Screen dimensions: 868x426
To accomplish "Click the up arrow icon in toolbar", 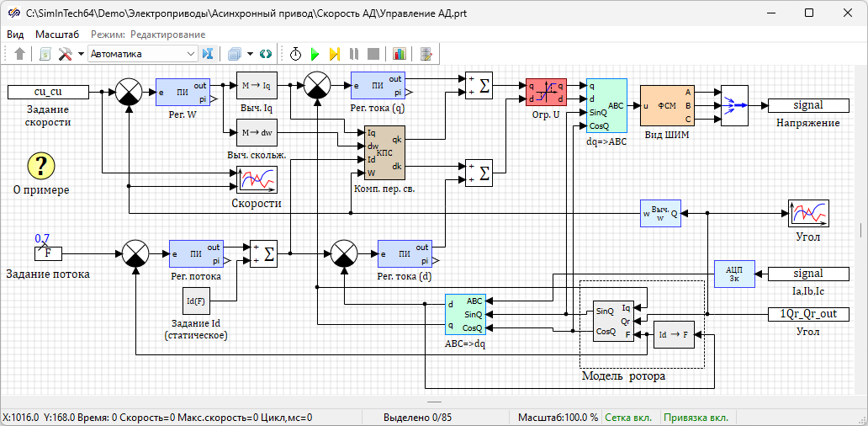I will click(x=20, y=54).
